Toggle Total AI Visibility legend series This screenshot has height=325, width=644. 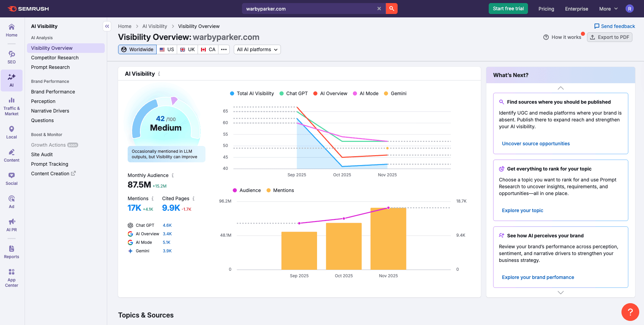[252, 93]
